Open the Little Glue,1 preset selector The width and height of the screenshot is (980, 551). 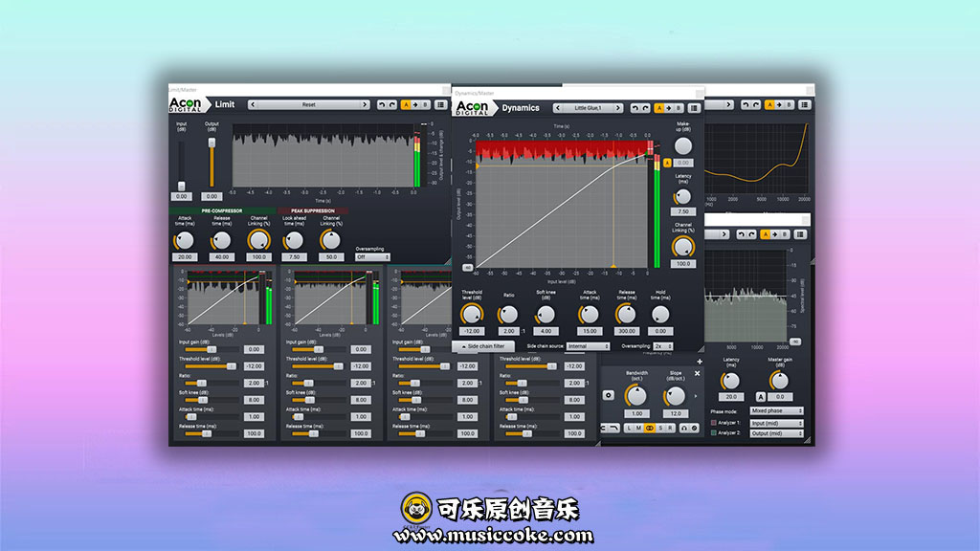click(588, 108)
